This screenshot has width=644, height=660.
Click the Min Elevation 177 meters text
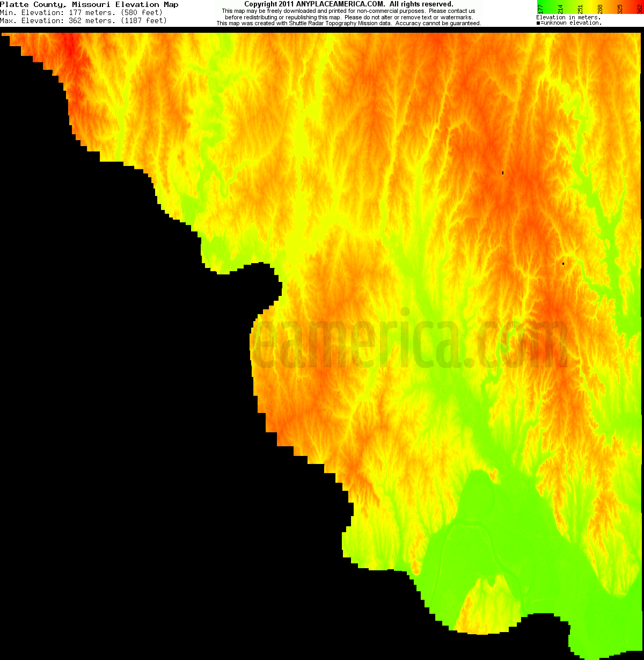coord(82,12)
